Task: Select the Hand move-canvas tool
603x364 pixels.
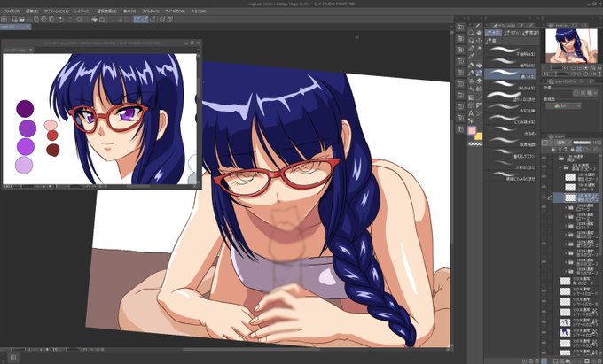Action: 478,33
